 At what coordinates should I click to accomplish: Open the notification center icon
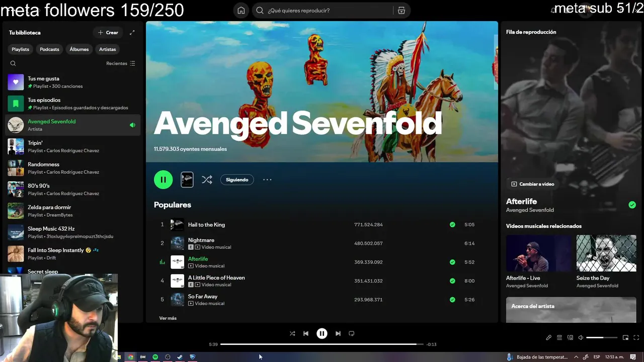point(633,357)
